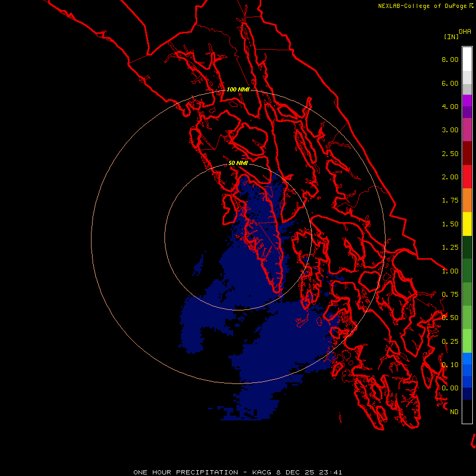Click the darkest green legend swatch

pos(467,248)
